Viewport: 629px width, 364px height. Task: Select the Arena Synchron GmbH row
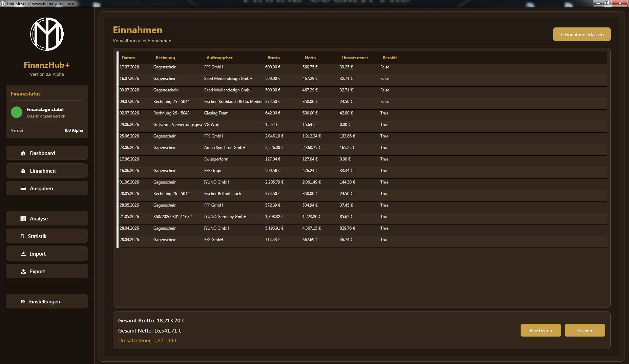pyautogui.click(x=362, y=148)
